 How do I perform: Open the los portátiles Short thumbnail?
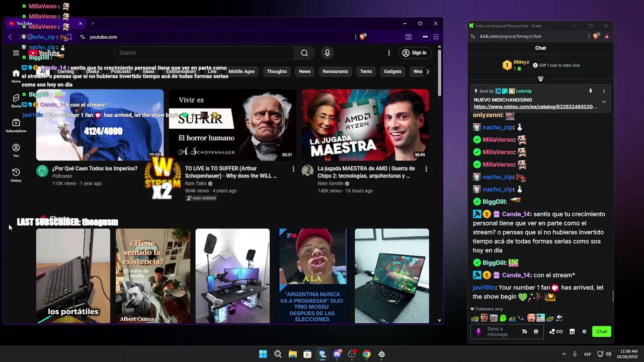coord(73,276)
